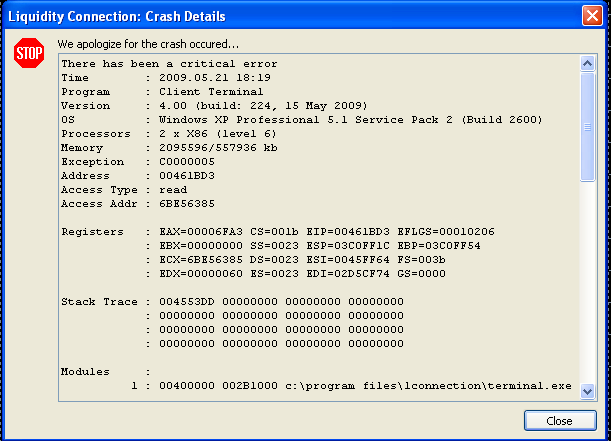This screenshot has width=611, height=441.
Task: Click the EAX=00006FA3 register value
Action: (x=201, y=232)
